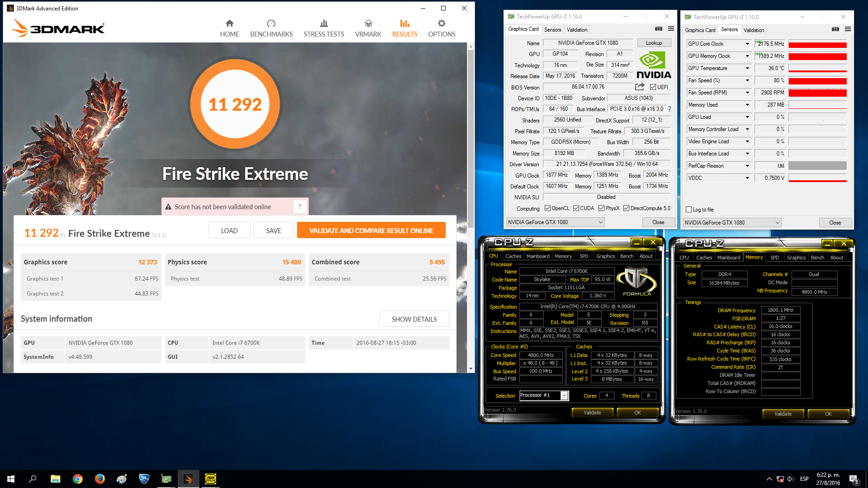Enable Log to file checkbox in GPU-Z Sensors
Screen dimensions: 868x488
point(689,210)
